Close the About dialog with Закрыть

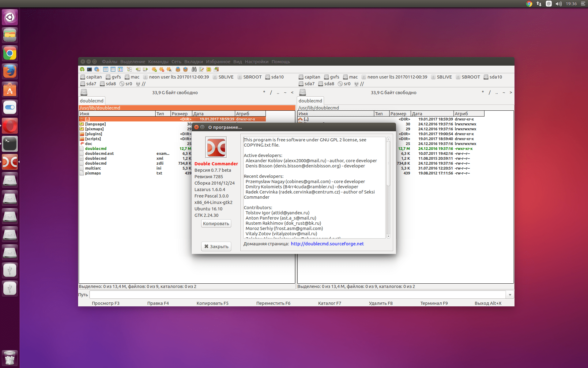point(216,247)
